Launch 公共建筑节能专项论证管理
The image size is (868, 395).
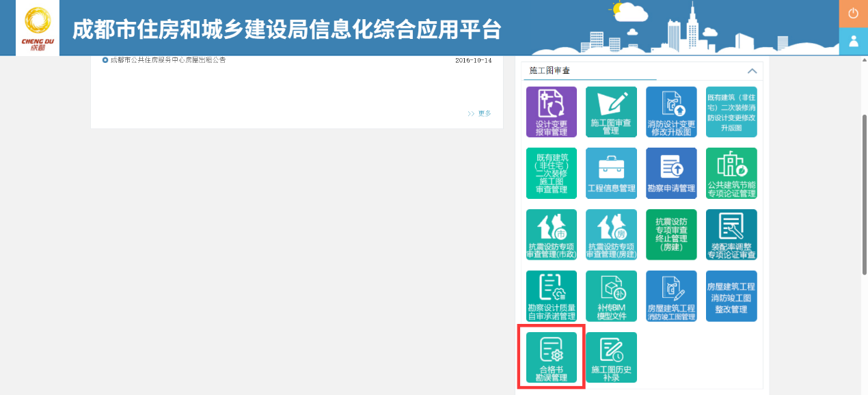tap(731, 173)
